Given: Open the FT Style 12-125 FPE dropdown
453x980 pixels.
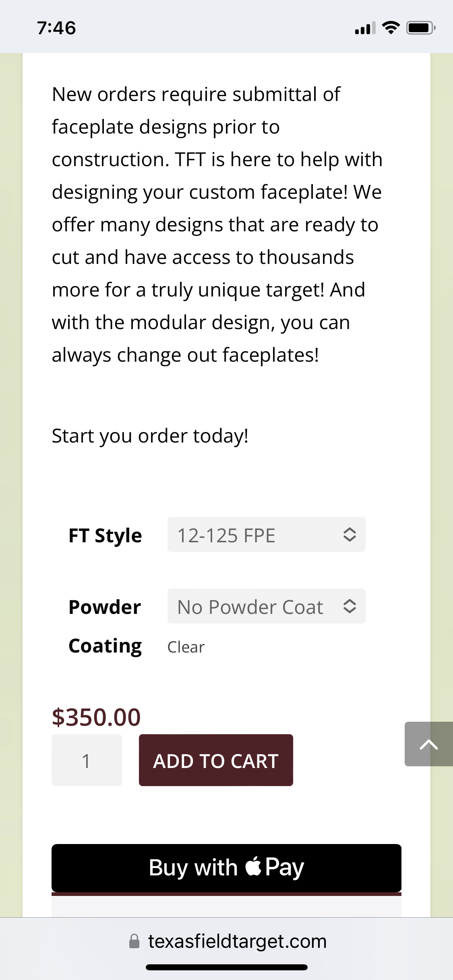Looking at the screenshot, I should (267, 534).
